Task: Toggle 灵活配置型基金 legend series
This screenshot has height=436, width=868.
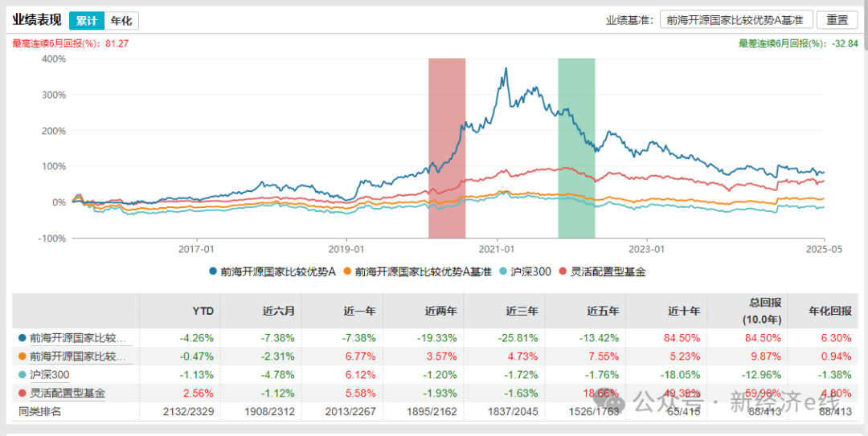Action: click(x=602, y=271)
